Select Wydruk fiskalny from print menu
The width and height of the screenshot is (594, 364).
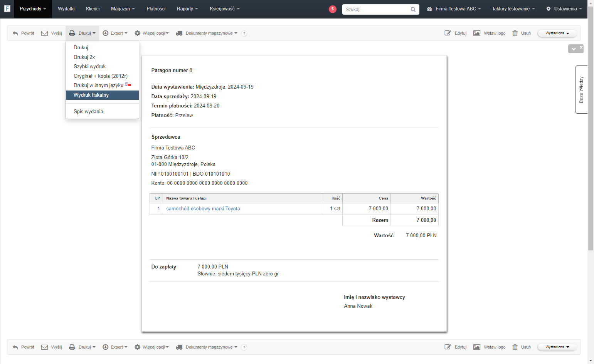[102, 95]
